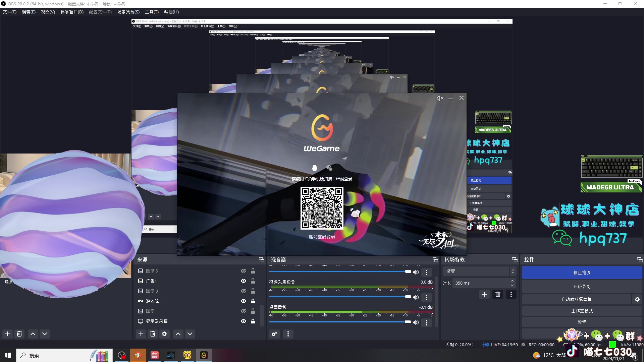Image resolution: width=644 pixels, height=362 pixels.
Task: Hide the 广告1 source
Action: click(244, 281)
